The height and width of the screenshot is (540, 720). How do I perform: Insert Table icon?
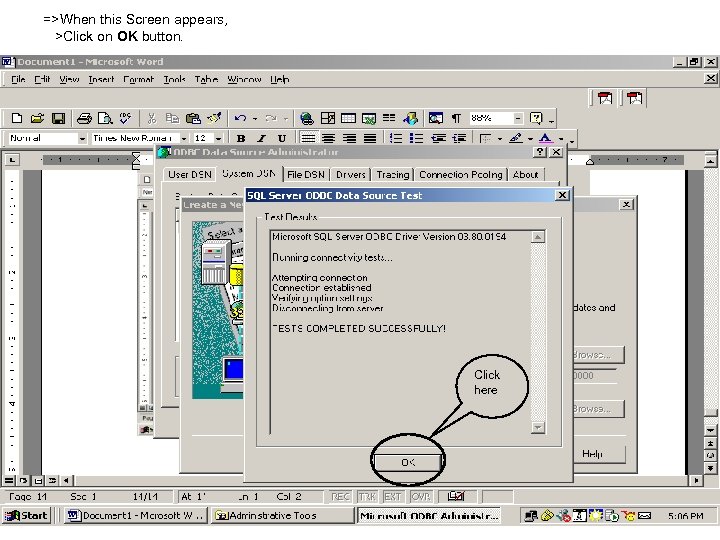(x=348, y=118)
